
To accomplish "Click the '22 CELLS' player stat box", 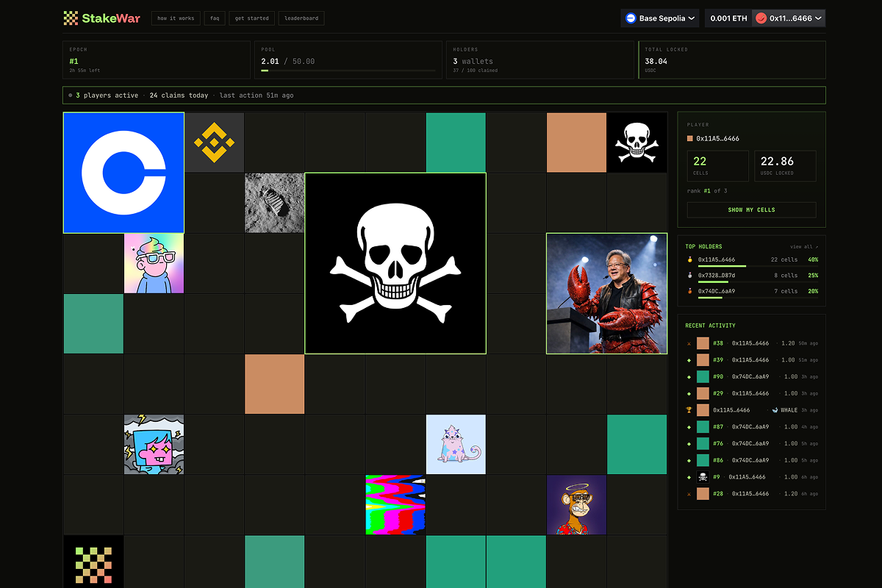I will tap(718, 166).
